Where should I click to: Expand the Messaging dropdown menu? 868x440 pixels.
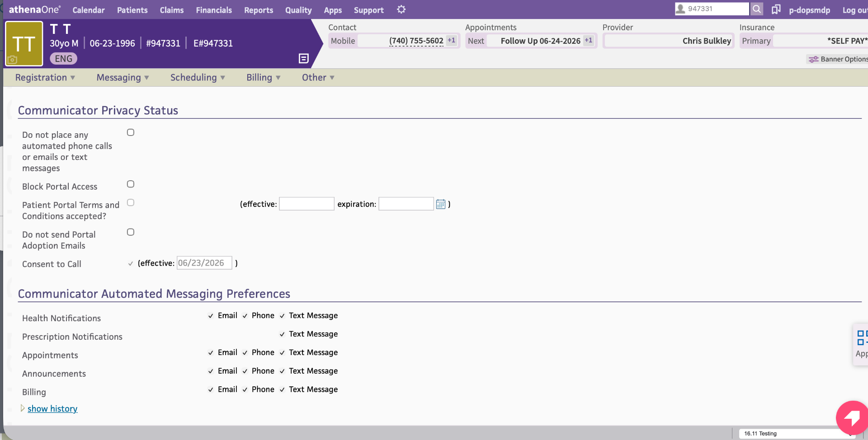coord(123,78)
